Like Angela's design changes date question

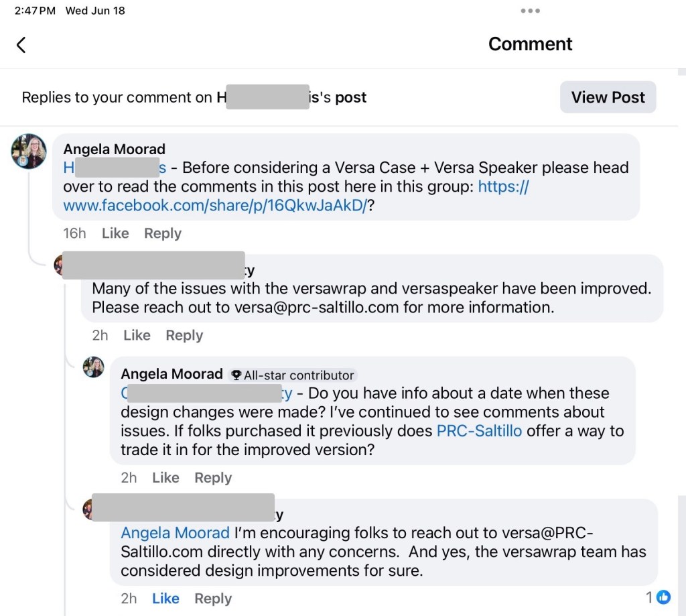click(x=165, y=478)
